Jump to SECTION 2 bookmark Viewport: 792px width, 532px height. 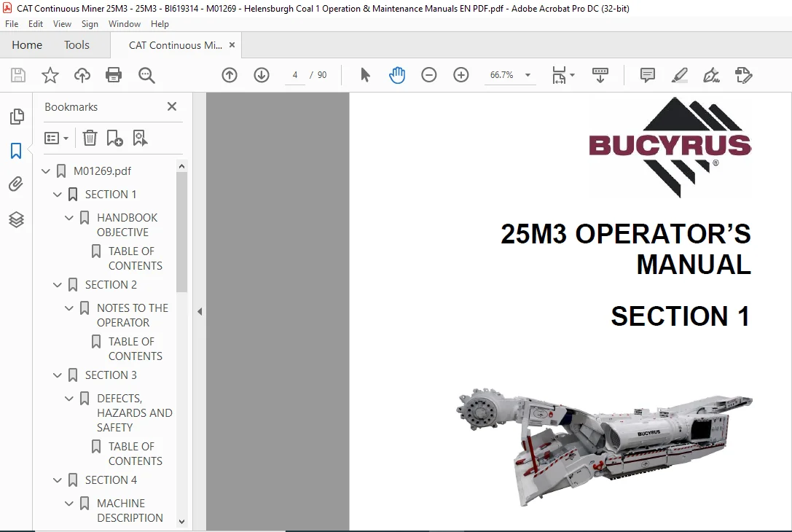pos(111,285)
